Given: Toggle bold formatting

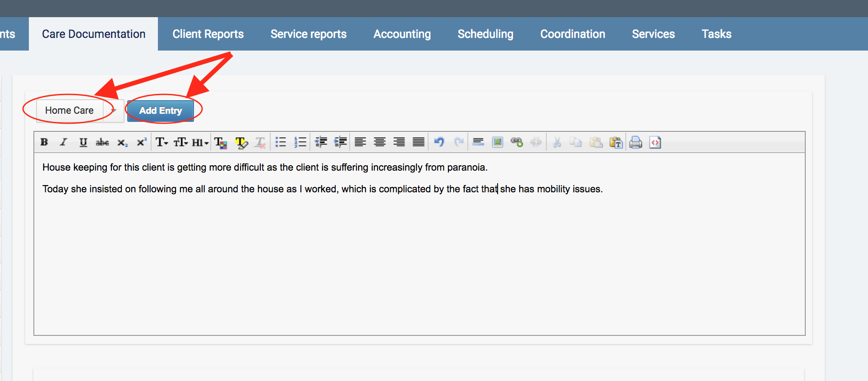Looking at the screenshot, I should [x=44, y=142].
